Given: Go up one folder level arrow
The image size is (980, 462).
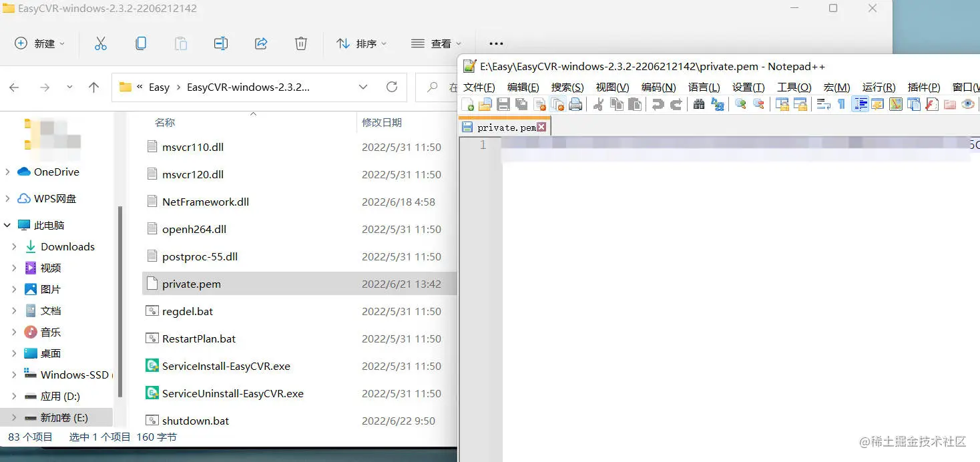Looking at the screenshot, I should click(x=93, y=87).
